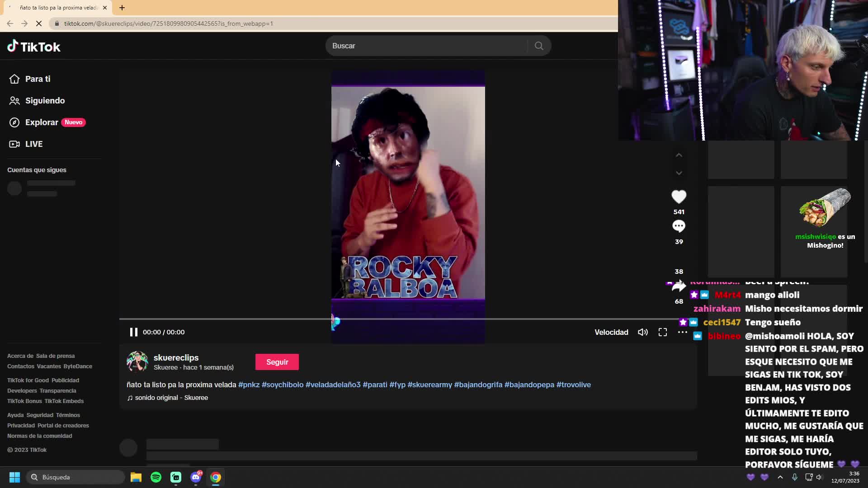The image size is (868, 488).
Task: Open Acerca de footer link
Action: coord(20,356)
